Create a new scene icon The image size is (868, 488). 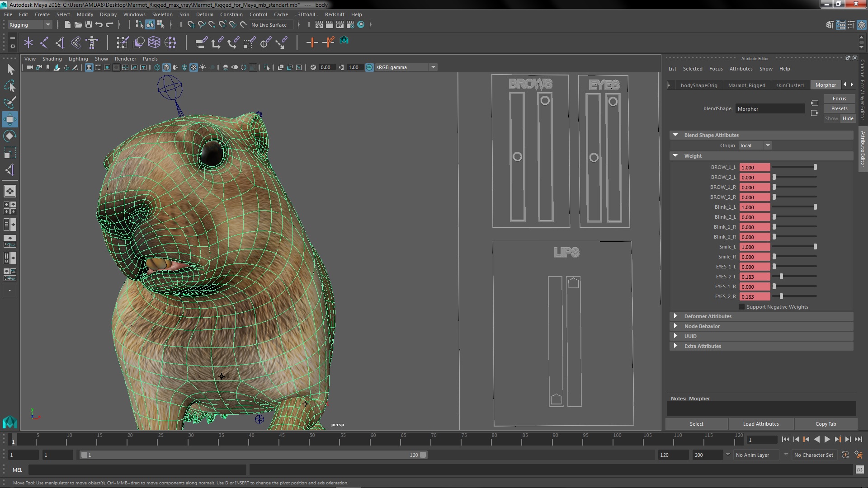pos(67,25)
